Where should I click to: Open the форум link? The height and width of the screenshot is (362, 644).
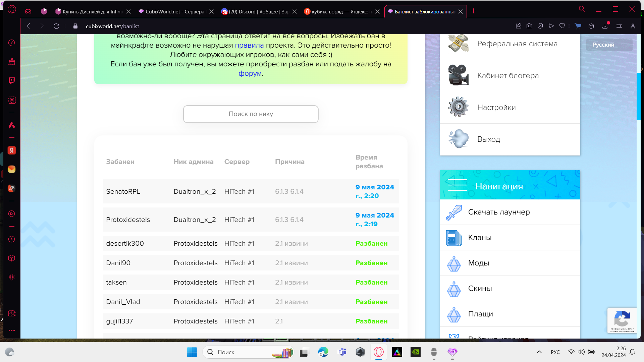click(250, 73)
